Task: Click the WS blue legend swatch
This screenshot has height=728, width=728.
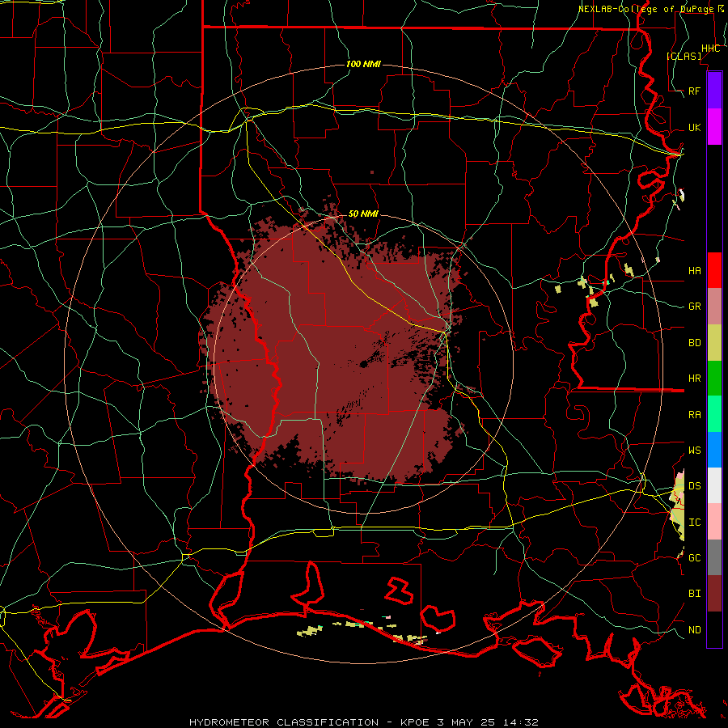Action: [714, 450]
